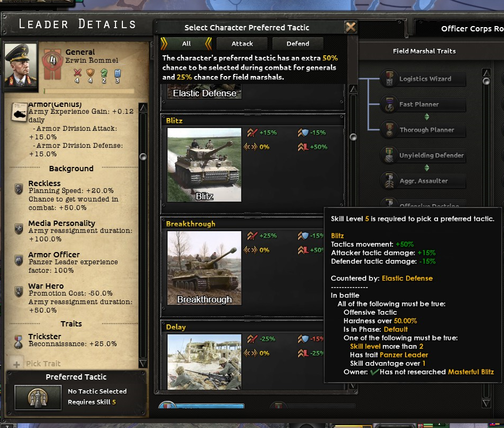The width and height of the screenshot is (504, 428).
Task: Click the tactic list scrollbar handle
Action: point(353,137)
